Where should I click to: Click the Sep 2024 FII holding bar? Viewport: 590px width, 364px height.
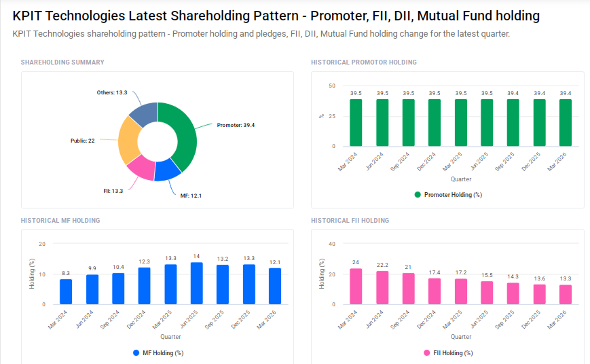(x=408, y=289)
